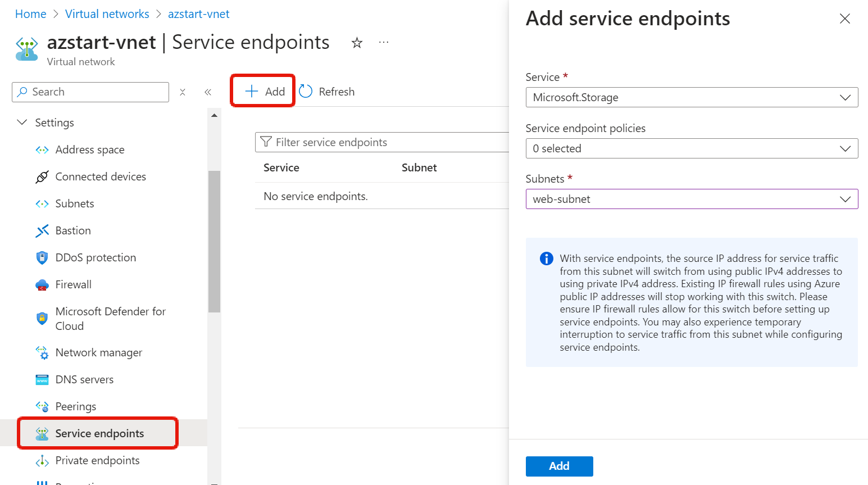Click the Service column header
Image resolution: width=868 pixels, height=485 pixels.
[281, 167]
